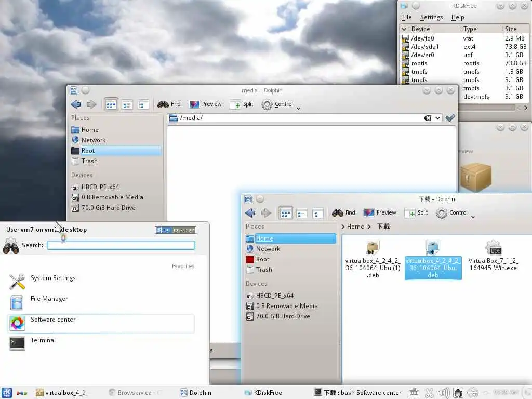Split the view in 下載 Dolphin window
The image size is (532, 399).
tap(416, 212)
